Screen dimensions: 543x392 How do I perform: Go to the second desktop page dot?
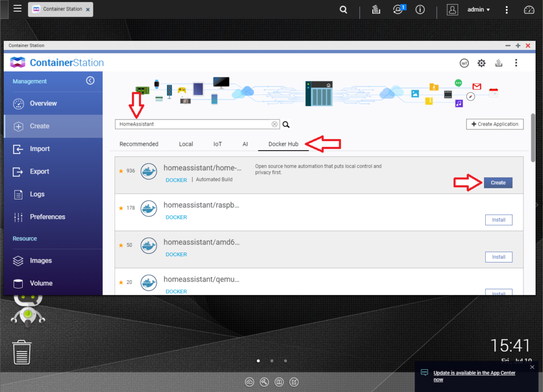[272, 361]
